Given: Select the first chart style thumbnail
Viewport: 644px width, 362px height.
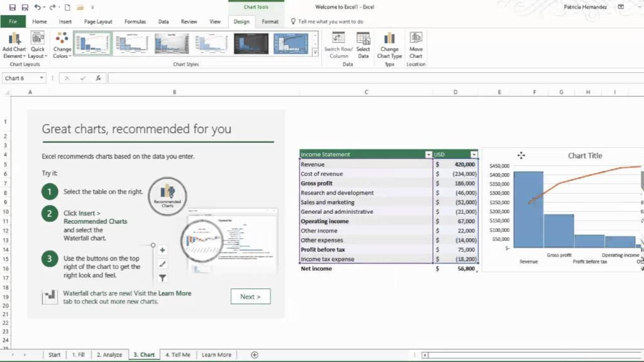Looking at the screenshot, I should (93, 43).
